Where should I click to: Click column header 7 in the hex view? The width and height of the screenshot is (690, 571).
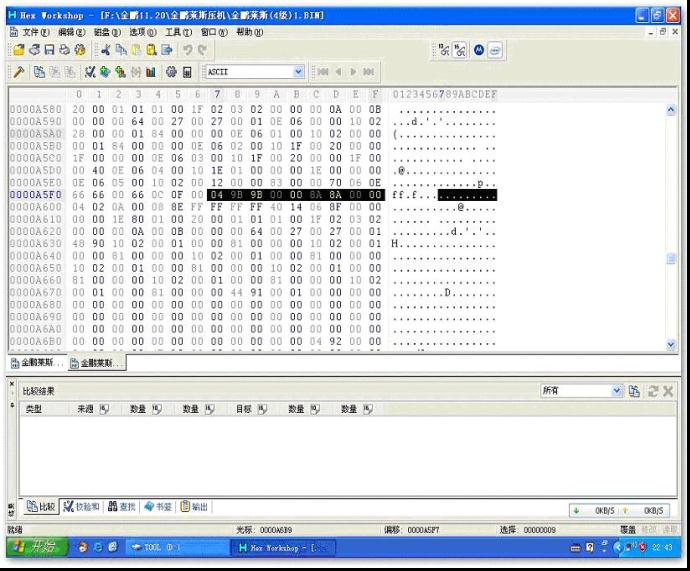pyautogui.click(x=217, y=94)
